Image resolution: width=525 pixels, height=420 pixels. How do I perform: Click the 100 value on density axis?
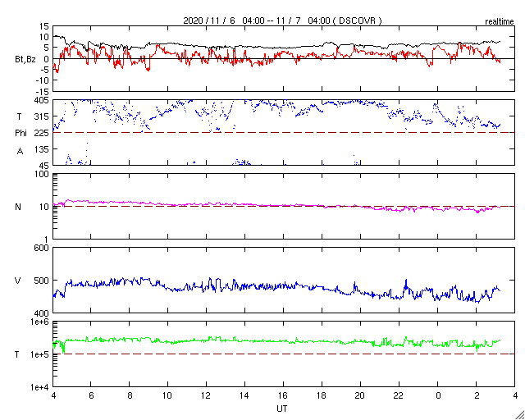40,175
